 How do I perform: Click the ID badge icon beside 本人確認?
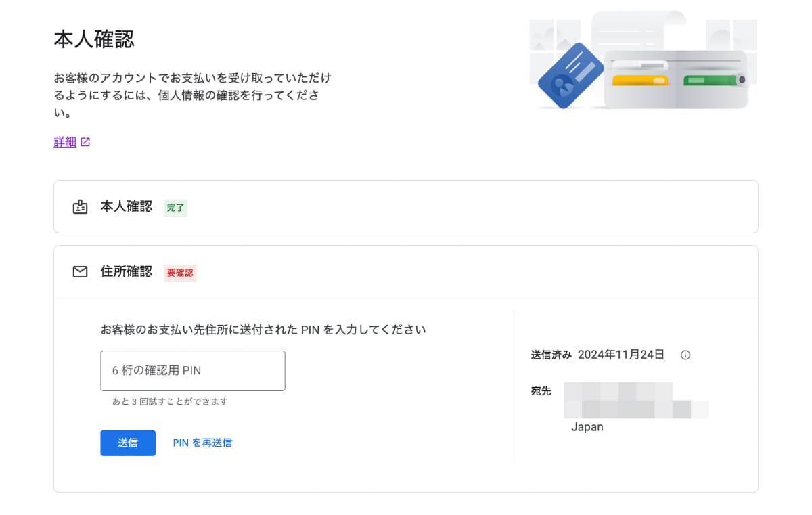[x=80, y=207]
